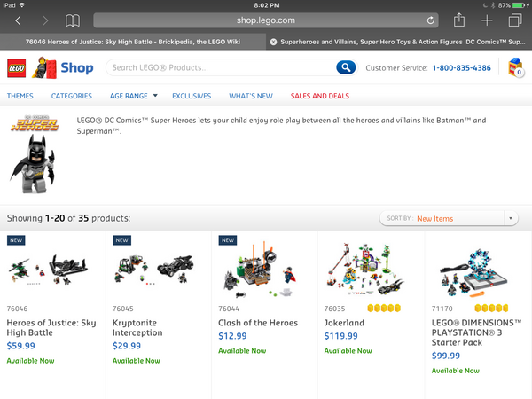Open the THEMES menu
The image size is (532, 399).
coord(20,96)
